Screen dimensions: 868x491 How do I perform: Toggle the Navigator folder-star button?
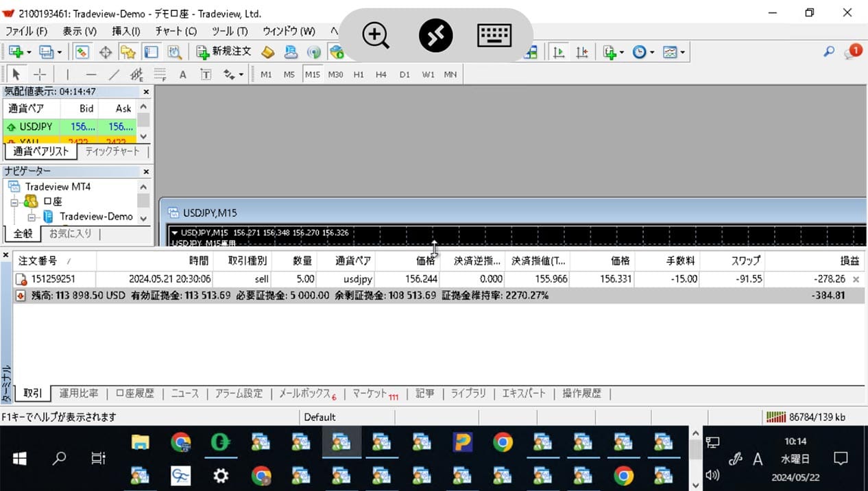click(128, 52)
